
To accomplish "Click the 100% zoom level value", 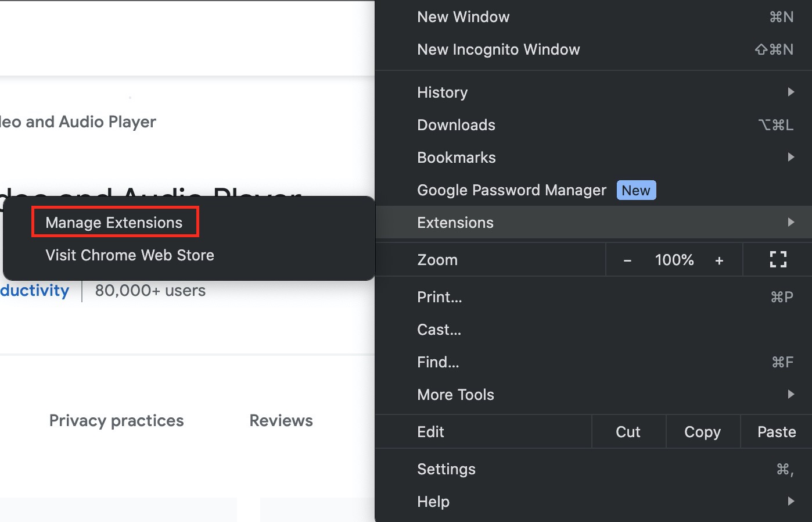I will 674,260.
